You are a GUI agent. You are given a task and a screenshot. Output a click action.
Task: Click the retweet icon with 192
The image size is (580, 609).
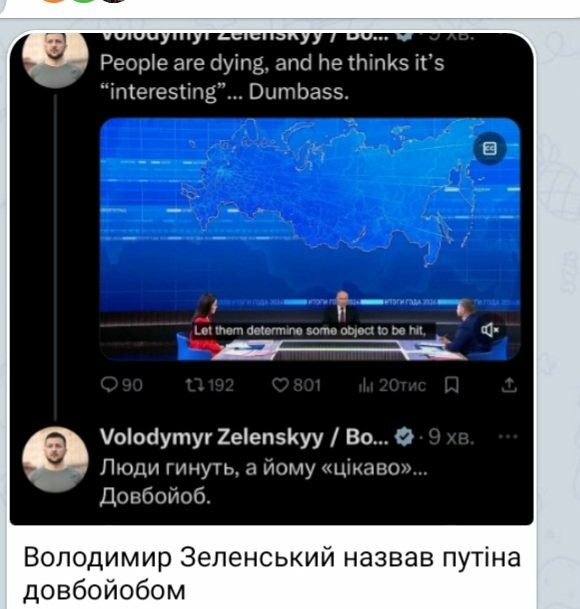pos(209,385)
